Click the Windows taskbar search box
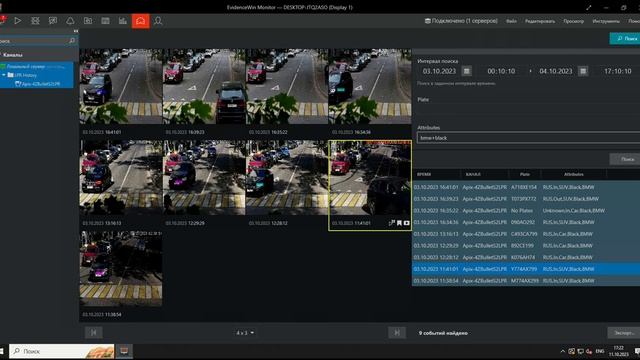Screen dimensions: 640x360 coord(62,351)
